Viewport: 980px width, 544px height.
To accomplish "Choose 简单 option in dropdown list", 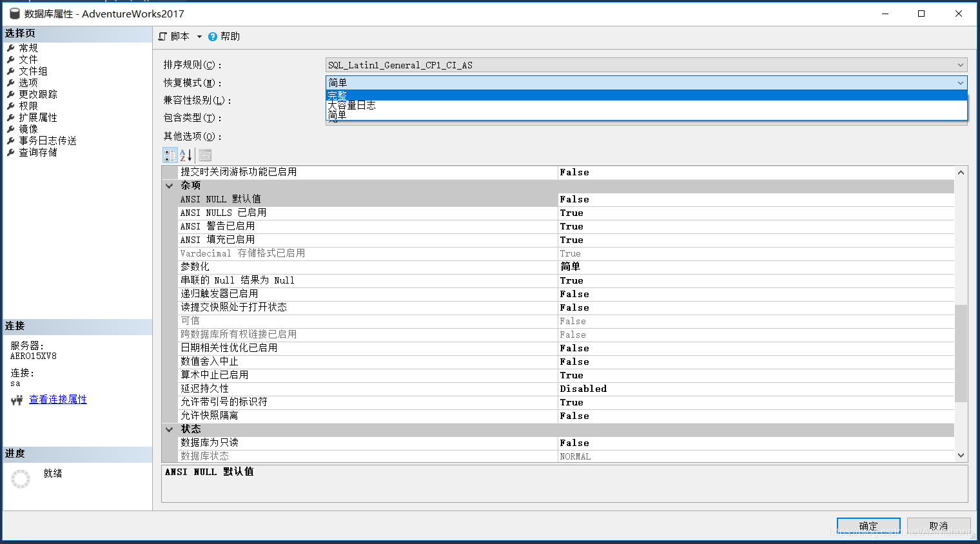I will coord(646,115).
